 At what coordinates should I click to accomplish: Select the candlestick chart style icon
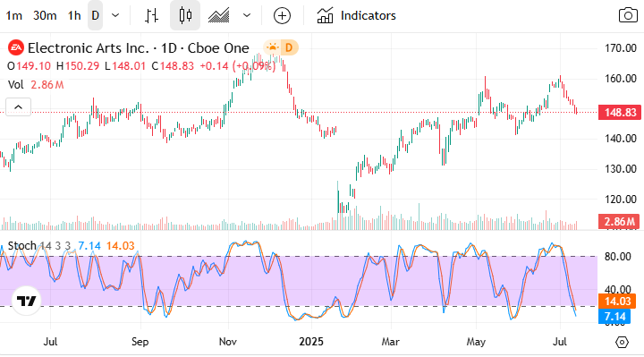coord(185,15)
